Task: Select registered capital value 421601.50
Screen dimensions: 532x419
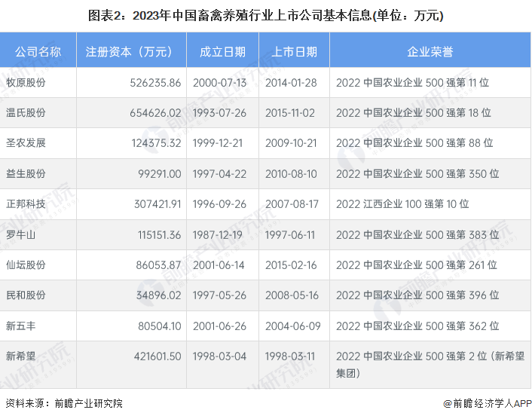Action: (157, 356)
